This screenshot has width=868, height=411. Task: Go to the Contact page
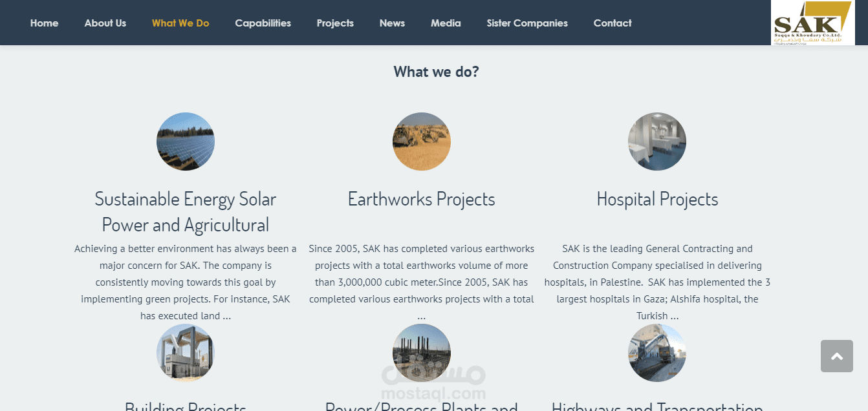pos(613,23)
